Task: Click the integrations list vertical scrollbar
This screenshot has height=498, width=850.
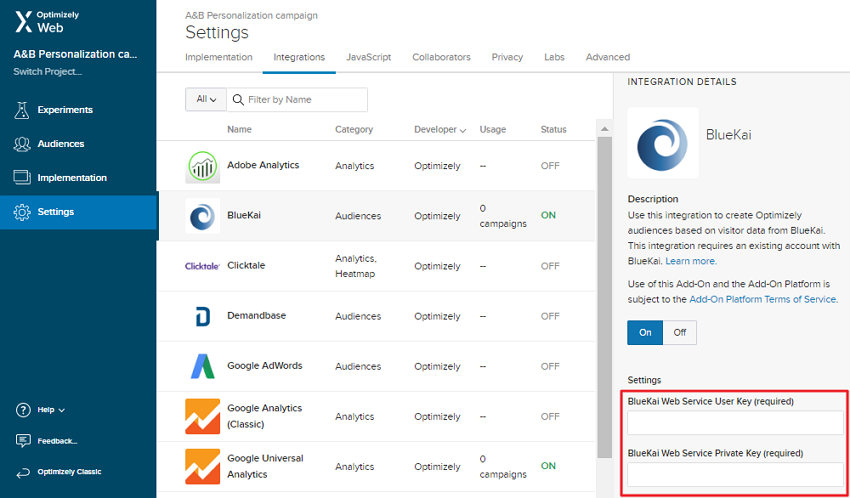Action: 604,297
